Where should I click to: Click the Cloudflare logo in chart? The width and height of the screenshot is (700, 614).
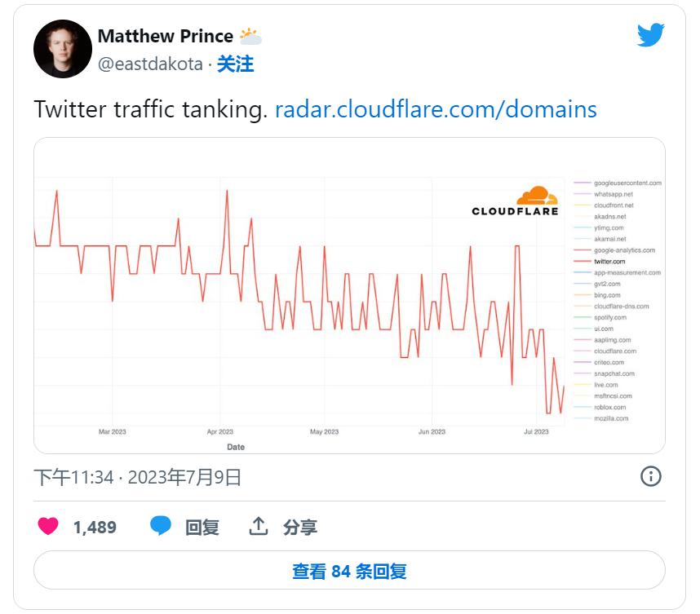point(516,201)
